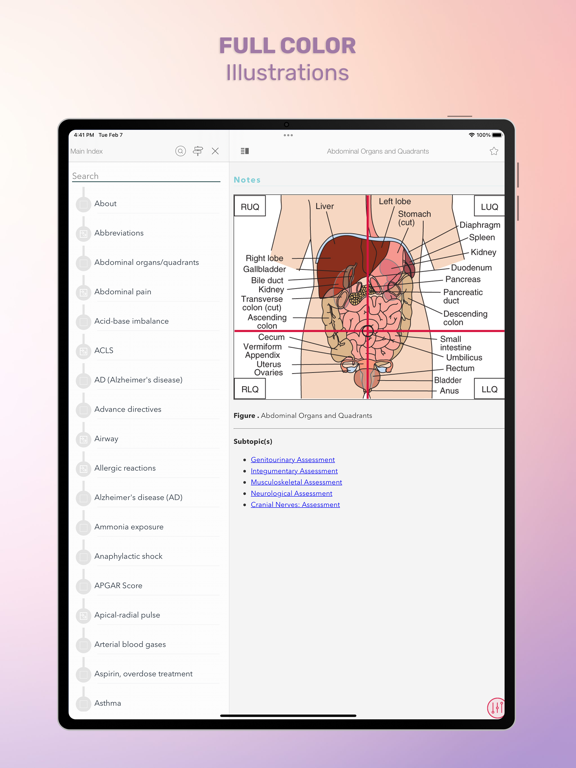Click the ACLS entry icon
This screenshot has height=768, width=576.
(83, 351)
